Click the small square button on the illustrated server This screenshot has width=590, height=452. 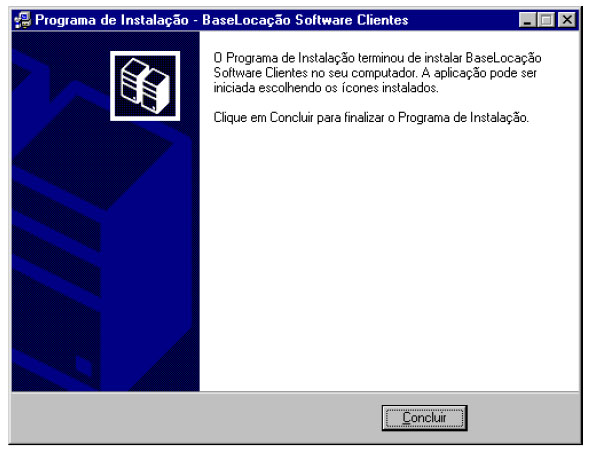point(83,365)
